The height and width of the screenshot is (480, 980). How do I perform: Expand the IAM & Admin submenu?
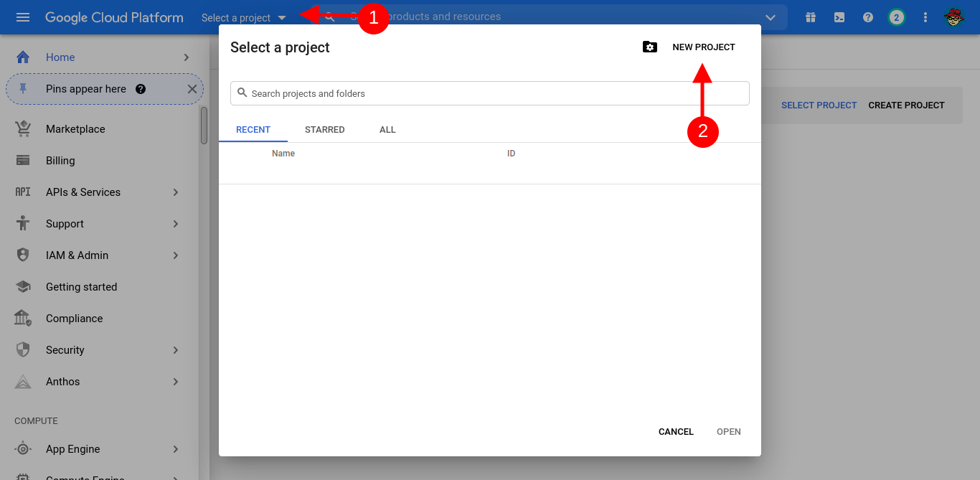(176, 255)
